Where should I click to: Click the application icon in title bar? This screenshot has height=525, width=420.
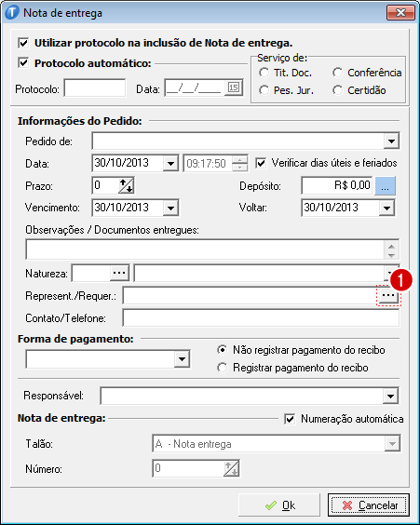12,13
